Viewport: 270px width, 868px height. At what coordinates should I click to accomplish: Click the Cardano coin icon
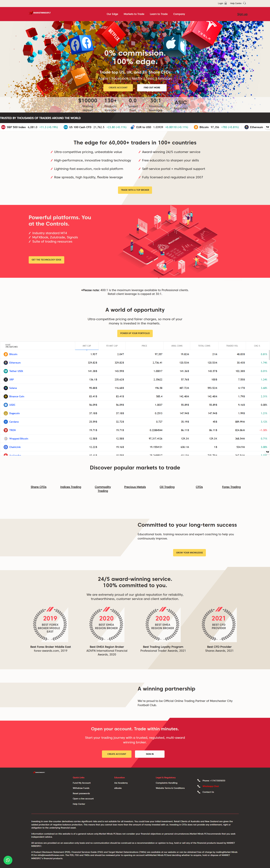6,421
